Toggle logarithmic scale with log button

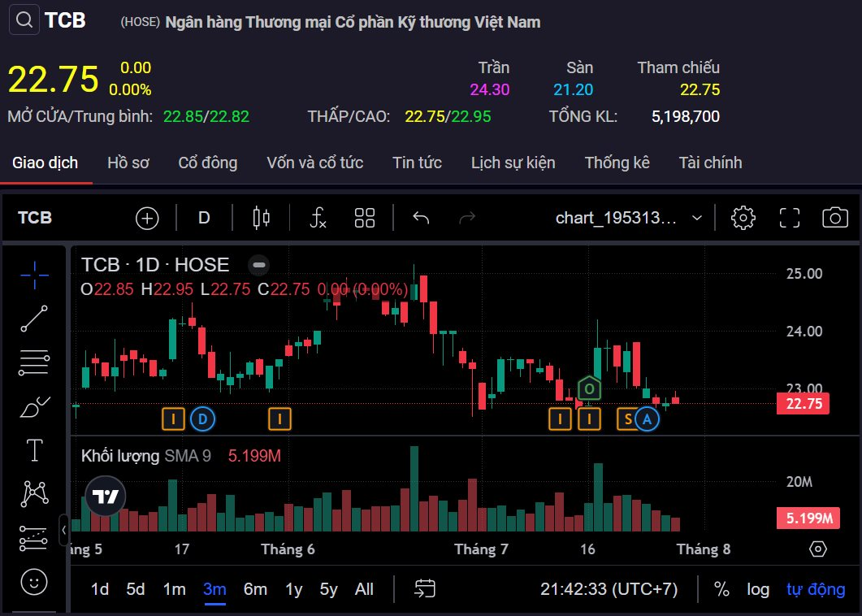pyautogui.click(x=758, y=589)
